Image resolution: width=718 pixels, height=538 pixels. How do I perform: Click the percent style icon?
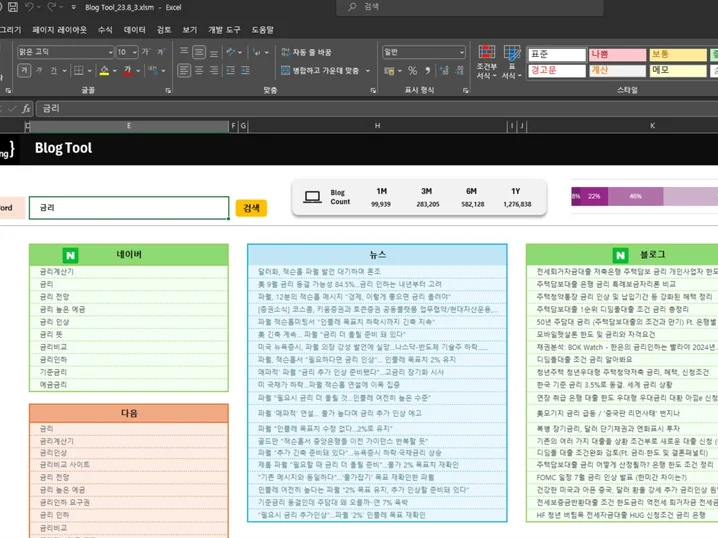click(413, 71)
